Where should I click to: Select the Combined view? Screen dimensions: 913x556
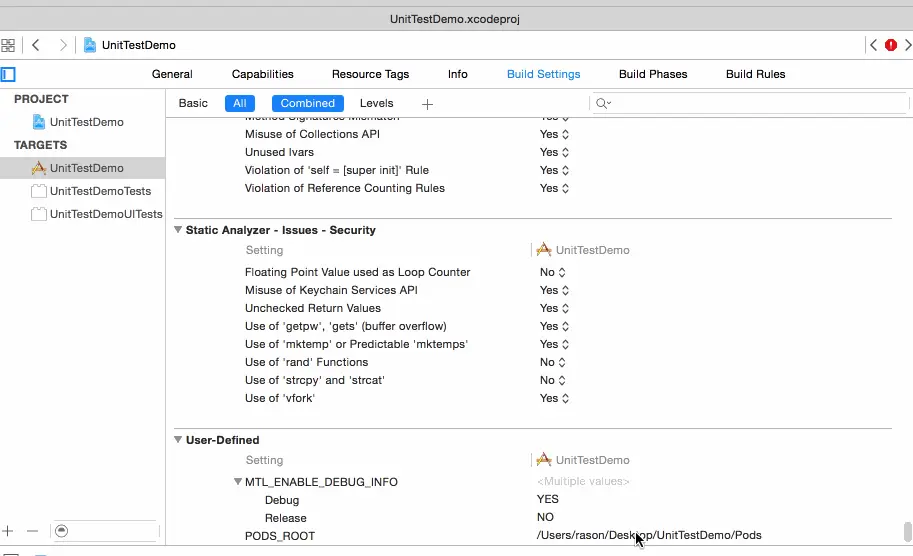tap(307, 103)
